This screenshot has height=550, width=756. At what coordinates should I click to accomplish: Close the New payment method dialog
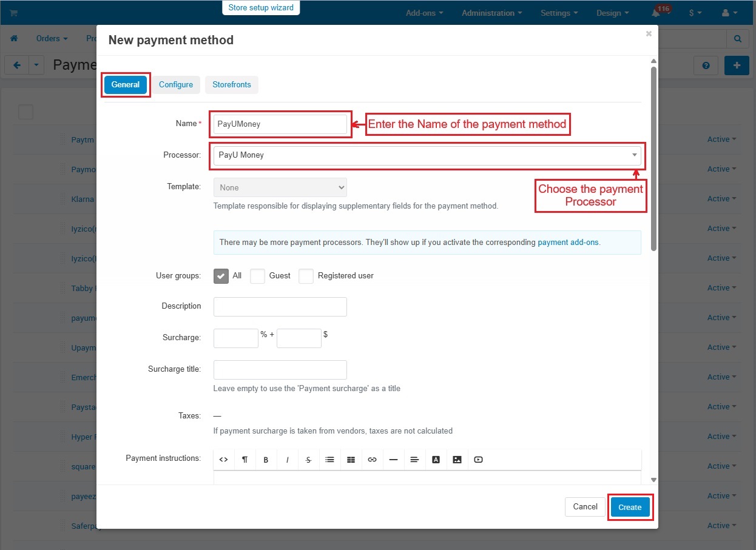click(649, 34)
